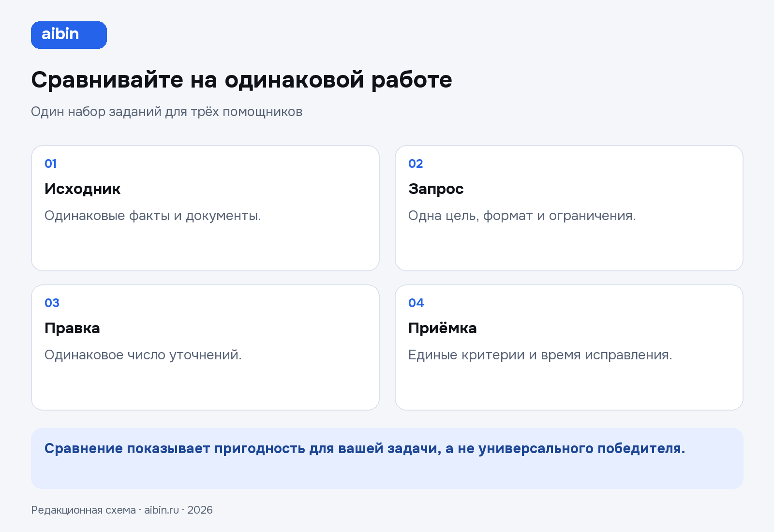Select the "Приёмка" card title

pos(442,328)
